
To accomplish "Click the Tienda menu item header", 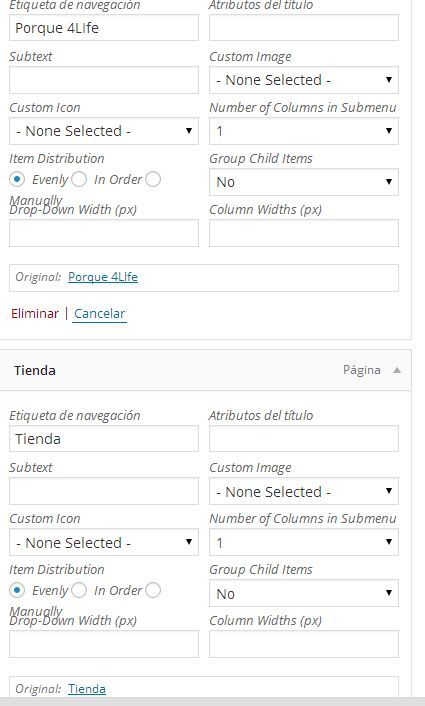I will pyautogui.click(x=205, y=370).
